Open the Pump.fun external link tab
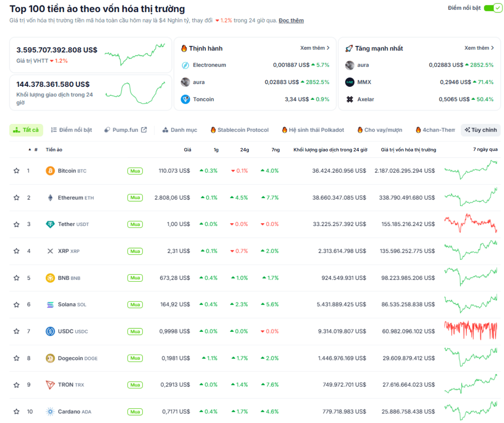 click(x=125, y=130)
